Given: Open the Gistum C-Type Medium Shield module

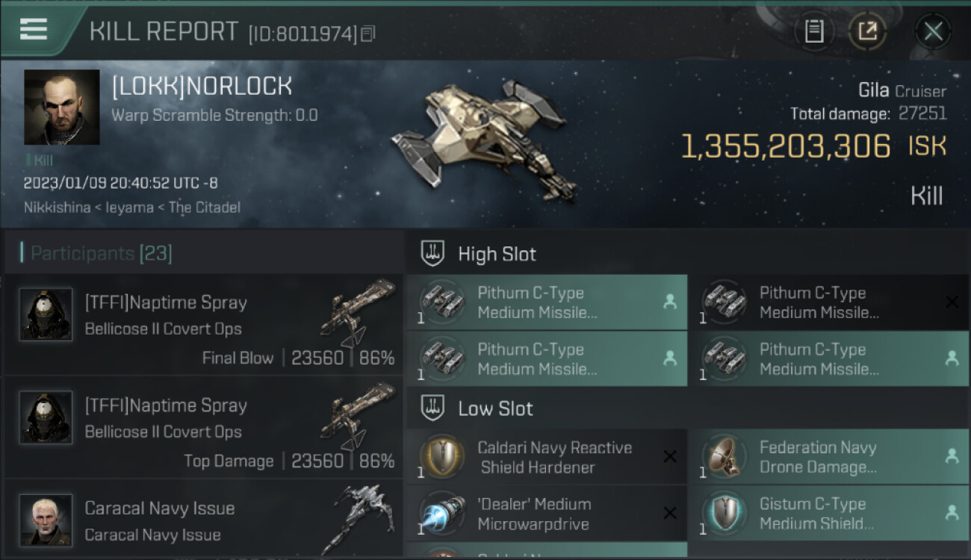Looking at the screenshot, I should point(828,514).
